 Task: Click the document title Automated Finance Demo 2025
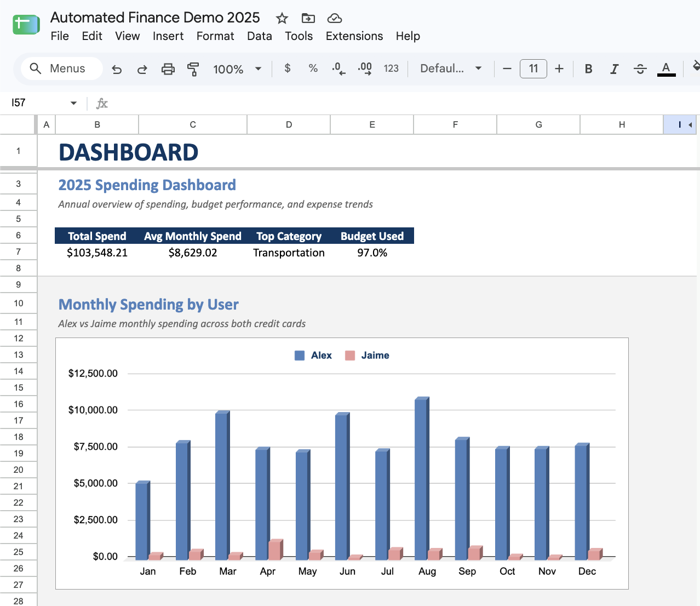point(155,18)
